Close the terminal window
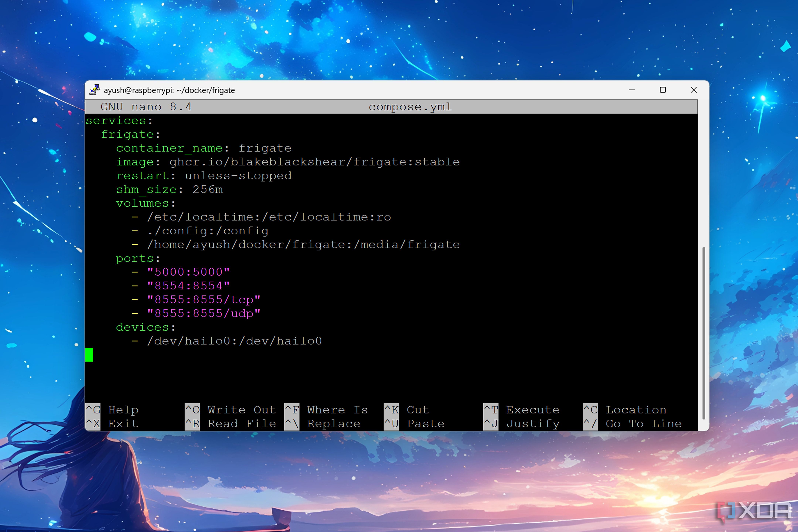 (x=694, y=90)
